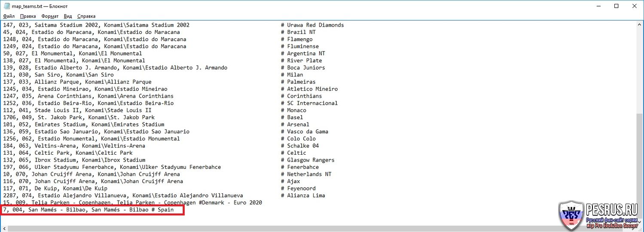Maximize the Notepad window
Viewport: 644px width, 232px height.
(616, 6)
